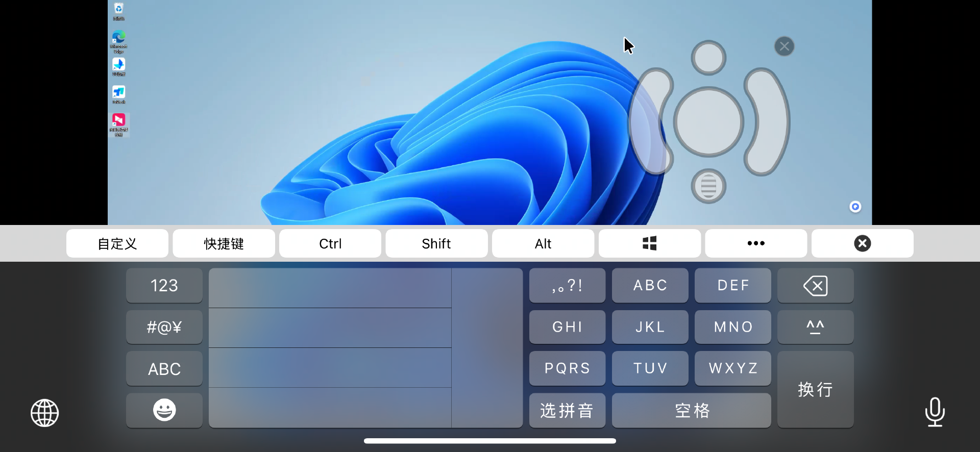Tap the ^^ emoticon key
Screen dimensions: 980x452
[x=816, y=327]
